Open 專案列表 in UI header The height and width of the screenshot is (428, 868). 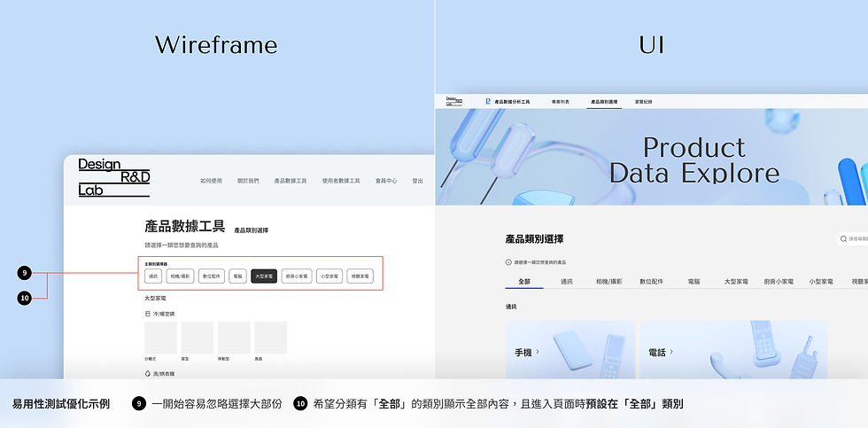[x=560, y=102]
